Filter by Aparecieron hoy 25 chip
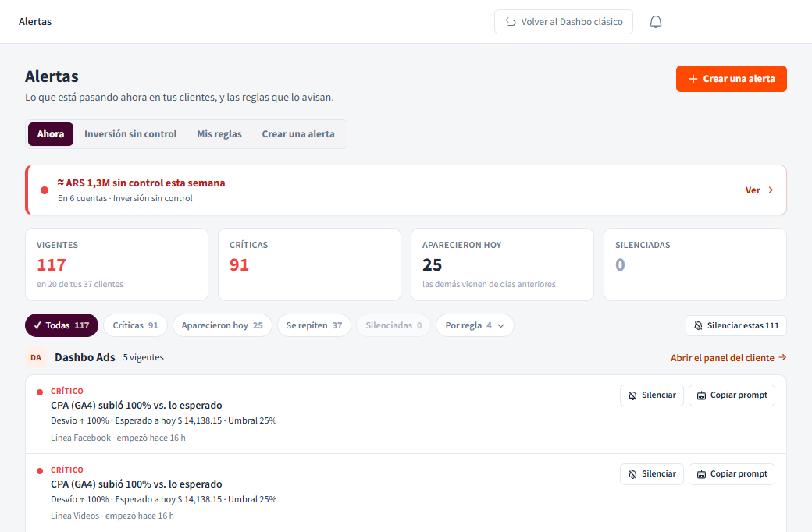The width and height of the screenshot is (812, 532). coord(223,325)
